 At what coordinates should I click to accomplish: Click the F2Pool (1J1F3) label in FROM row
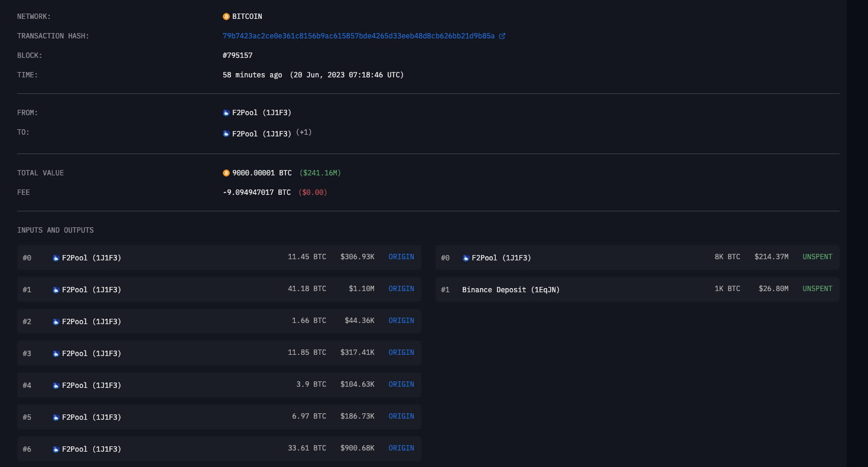261,112
